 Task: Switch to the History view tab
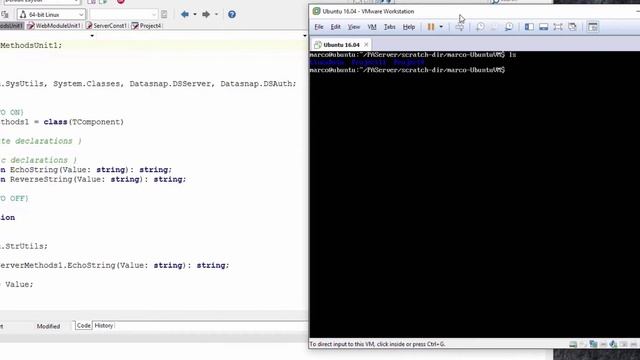pos(104,326)
